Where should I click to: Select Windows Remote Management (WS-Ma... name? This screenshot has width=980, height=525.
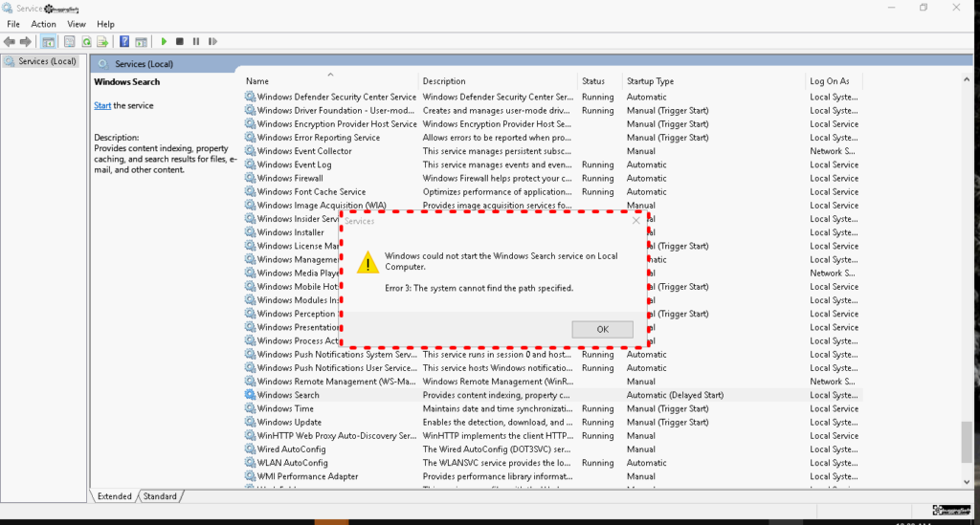click(336, 382)
